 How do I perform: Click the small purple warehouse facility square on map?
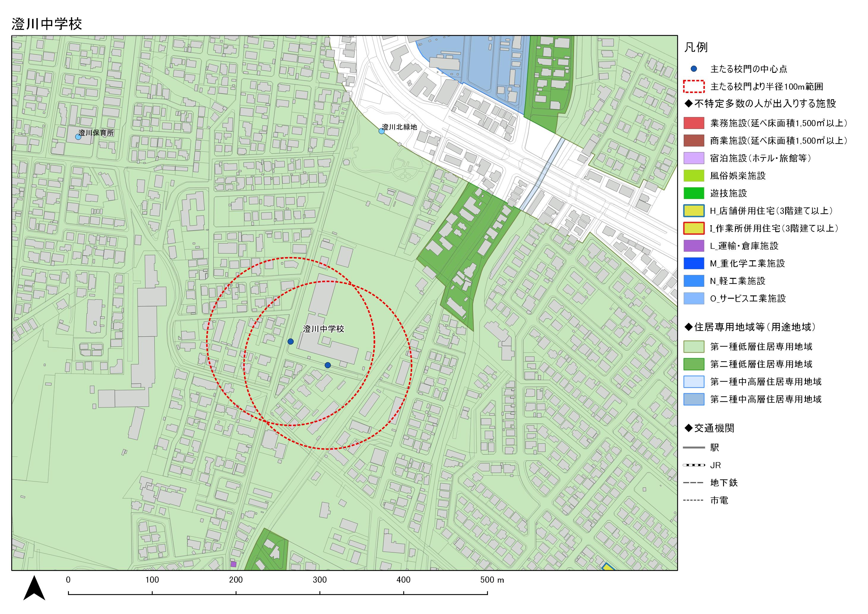234,564
